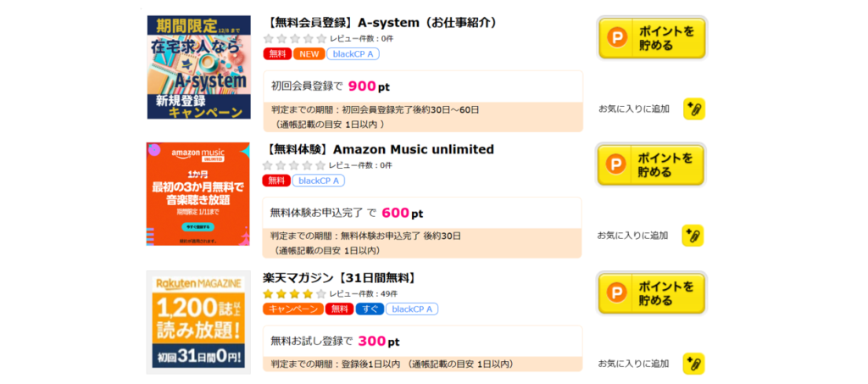Earn points button for Amazon Music unlimited
The image size is (868, 384).
click(x=651, y=165)
